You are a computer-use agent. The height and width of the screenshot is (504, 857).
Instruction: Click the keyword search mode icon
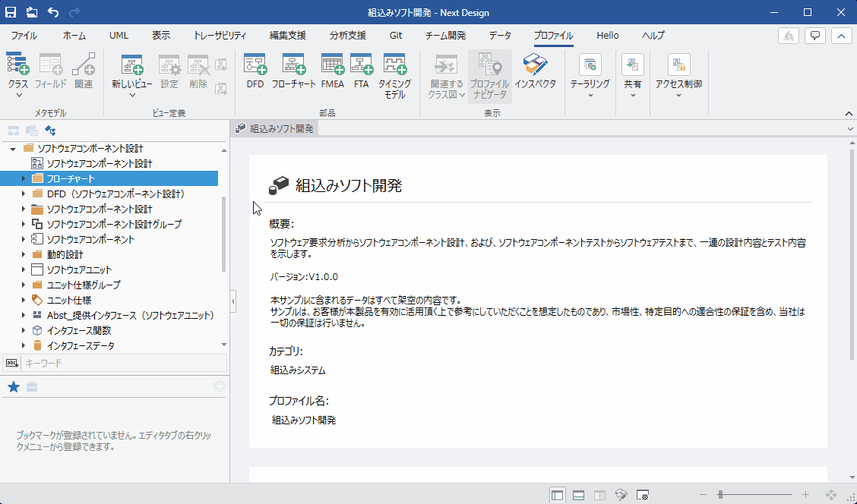pos(12,363)
